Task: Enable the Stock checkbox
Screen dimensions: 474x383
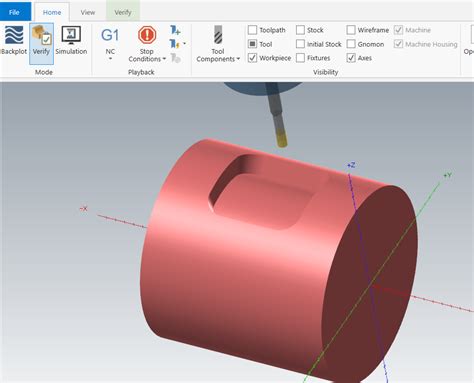Action: click(300, 30)
